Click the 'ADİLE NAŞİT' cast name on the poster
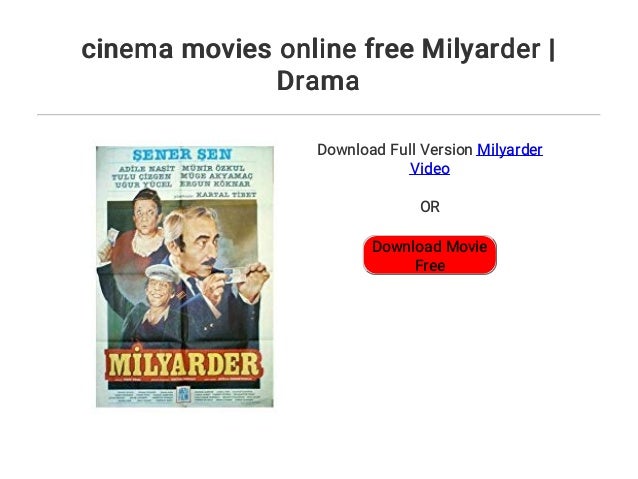The height and width of the screenshot is (479, 638). [x=146, y=168]
